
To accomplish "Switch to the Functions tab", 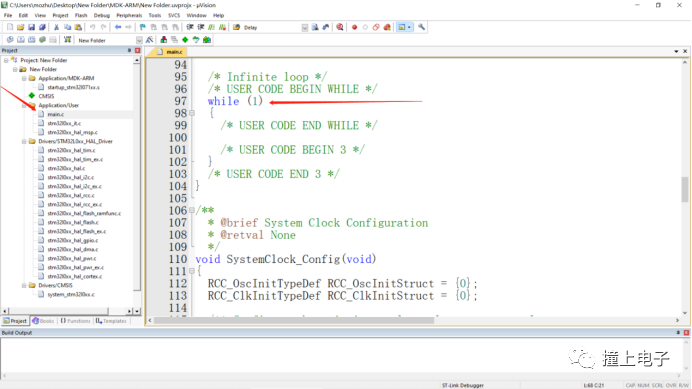I will pyautogui.click(x=75, y=321).
